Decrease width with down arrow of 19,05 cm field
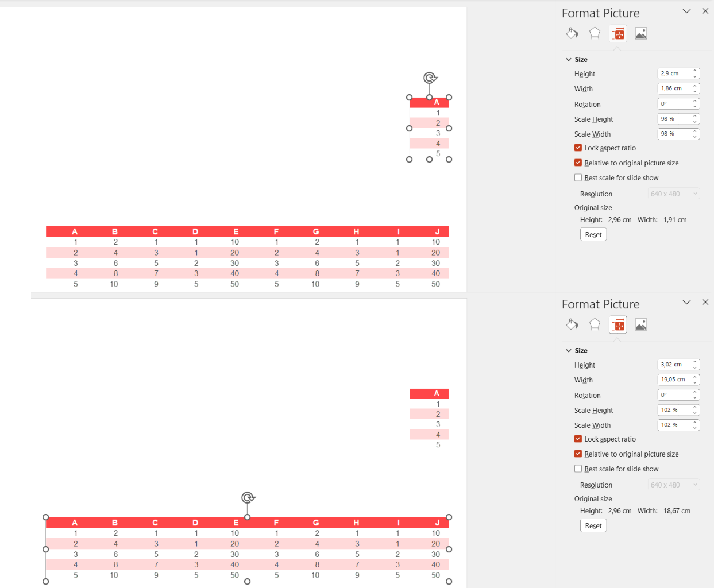The height and width of the screenshot is (588, 714). pos(695,382)
